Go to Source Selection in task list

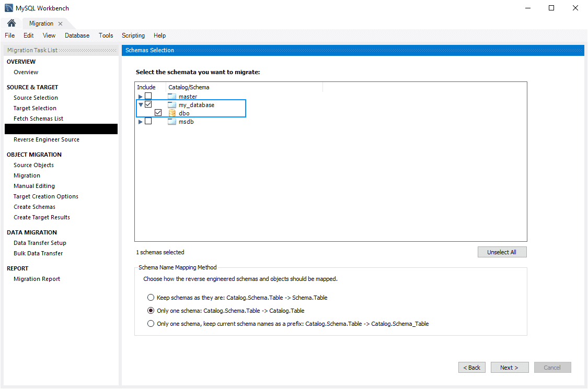pos(36,98)
